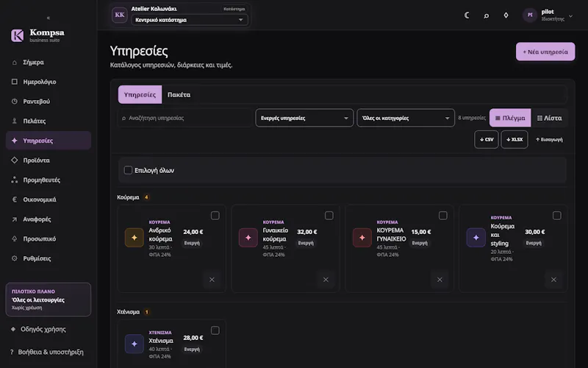The height and width of the screenshot is (368, 588).
Task: Open Ημερολόγιο in the sidebar
Action: coord(49,82)
